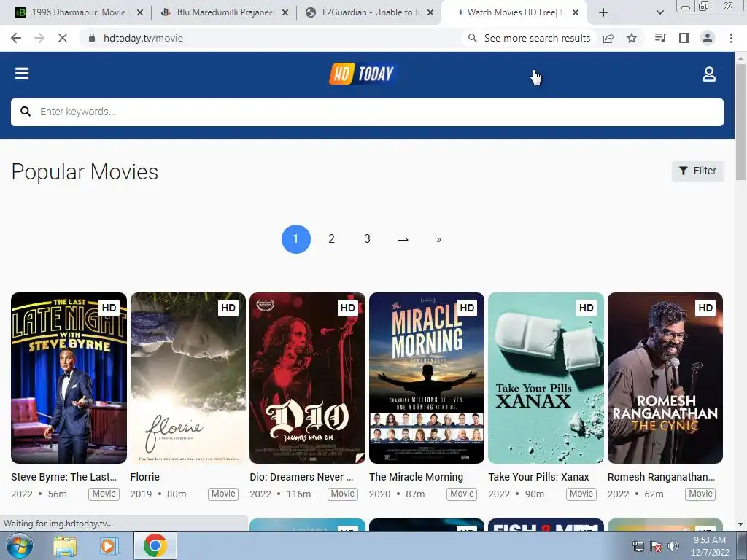This screenshot has height=560, width=747.
Task: Open Chrome profile avatar
Action: click(708, 38)
